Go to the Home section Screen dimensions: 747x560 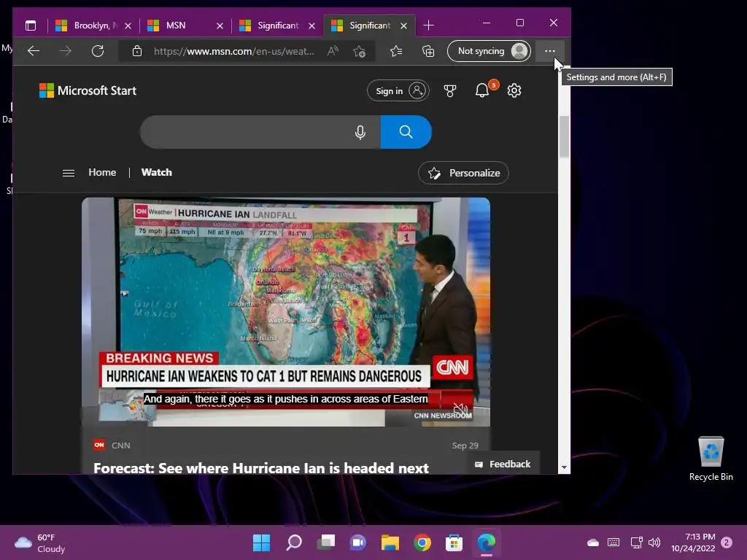(102, 172)
